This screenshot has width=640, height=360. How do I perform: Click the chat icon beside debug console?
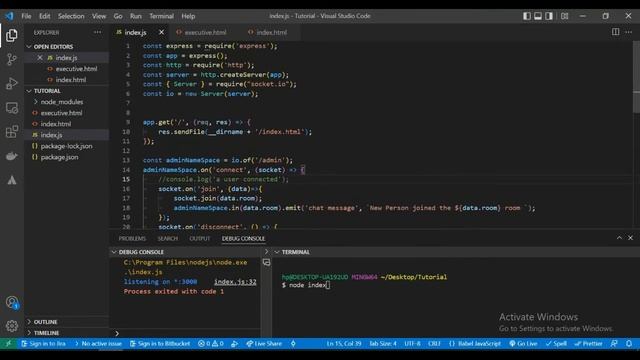tap(267, 262)
